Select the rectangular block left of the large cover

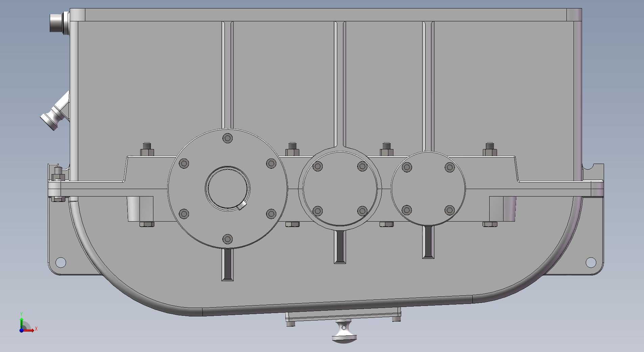pos(140,209)
